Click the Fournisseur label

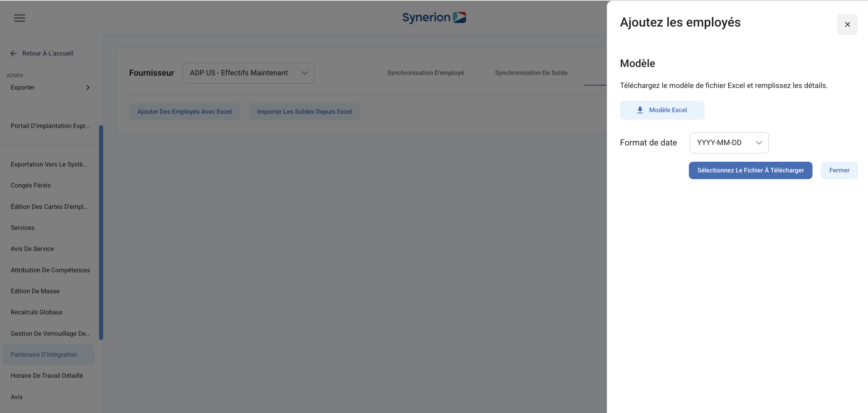(x=151, y=73)
